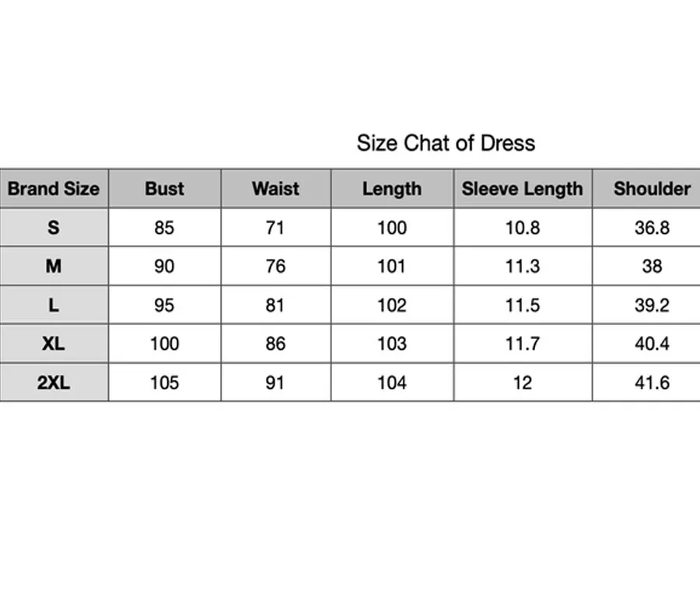Viewport: 700px width, 608px height.
Task: Click shoulder value 41.6 for size 2XL
Action: point(652,383)
